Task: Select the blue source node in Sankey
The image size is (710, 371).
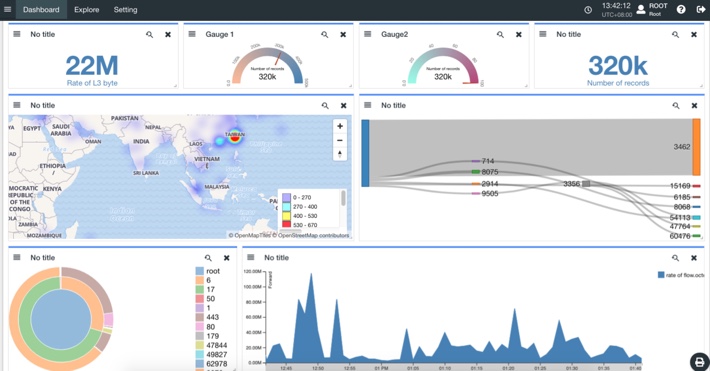Action: click(365, 153)
